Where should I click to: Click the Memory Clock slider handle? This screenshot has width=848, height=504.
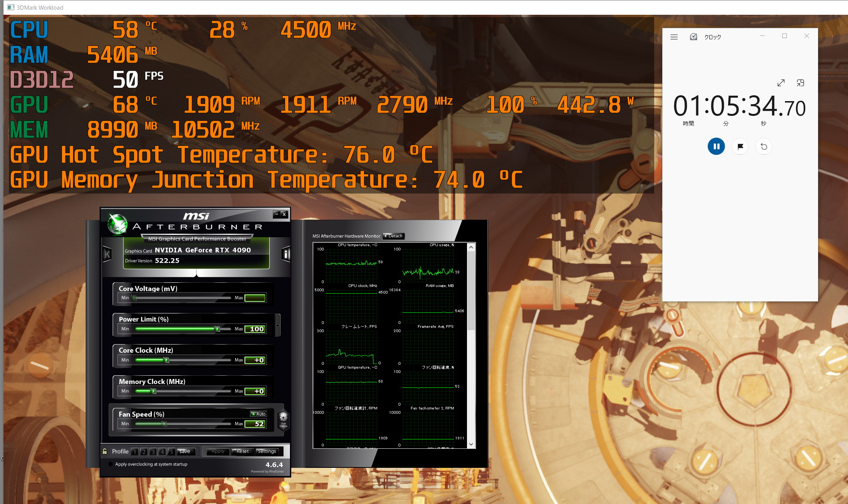(x=154, y=391)
